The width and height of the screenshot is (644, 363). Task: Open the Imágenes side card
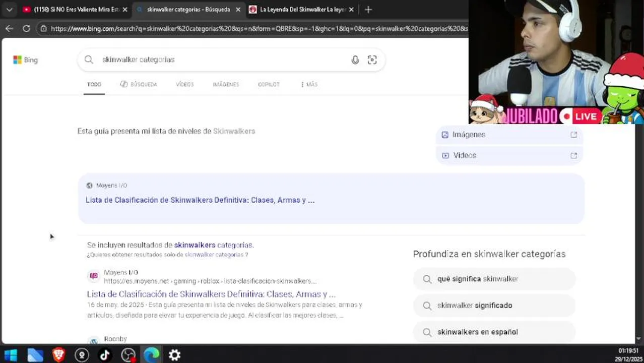(x=509, y=135)
